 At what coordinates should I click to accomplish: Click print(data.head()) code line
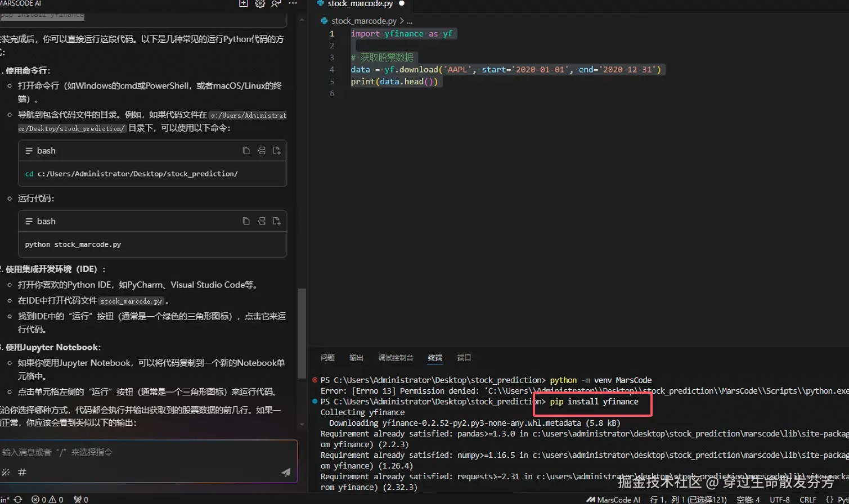coord(394,82)
